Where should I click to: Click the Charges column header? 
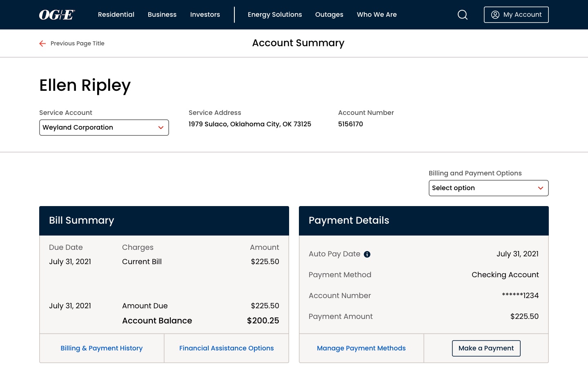point(138,247)
